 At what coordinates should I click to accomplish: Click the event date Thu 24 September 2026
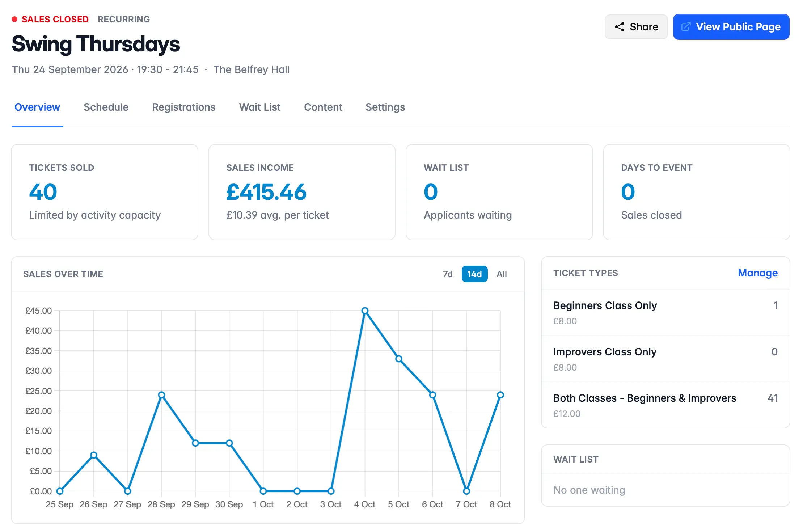(70, 69)
